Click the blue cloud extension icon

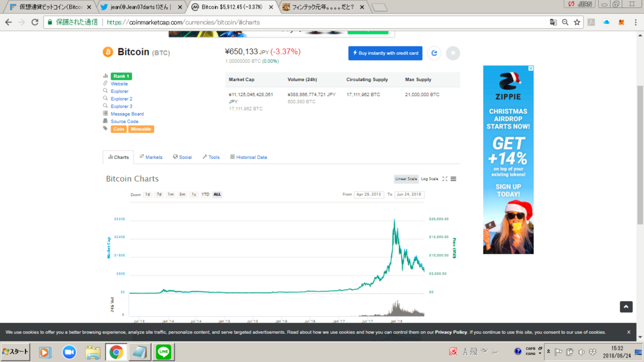pyautogui.click(x=606, y=22)
